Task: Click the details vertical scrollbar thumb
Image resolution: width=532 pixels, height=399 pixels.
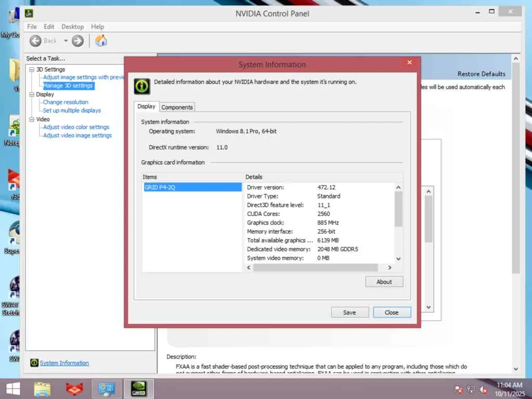Action: pos(398,210)
